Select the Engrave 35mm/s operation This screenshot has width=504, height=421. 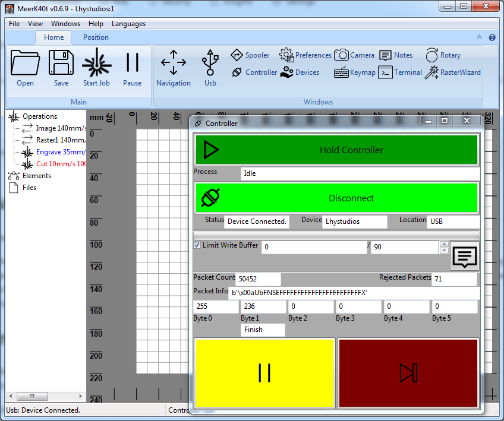(60, 152)
